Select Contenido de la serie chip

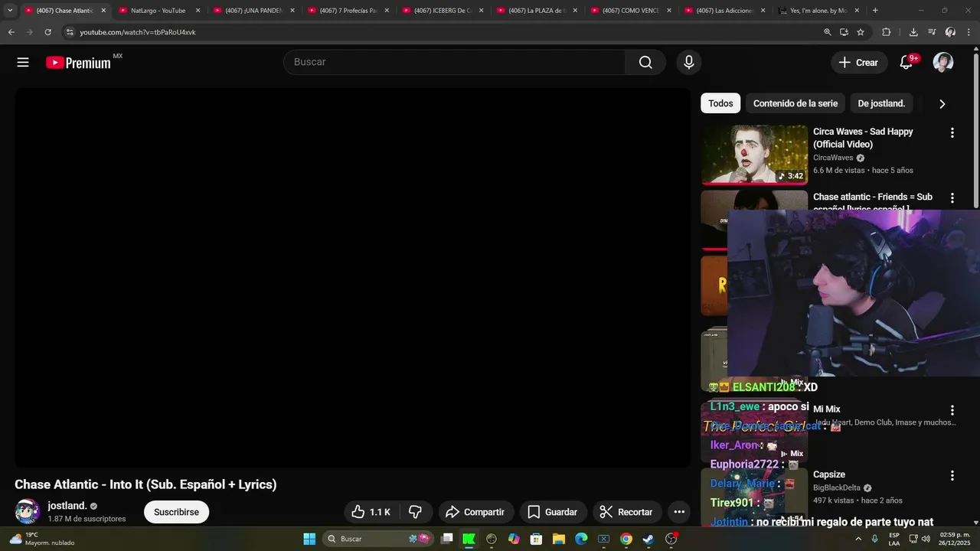tap(795, 103)
